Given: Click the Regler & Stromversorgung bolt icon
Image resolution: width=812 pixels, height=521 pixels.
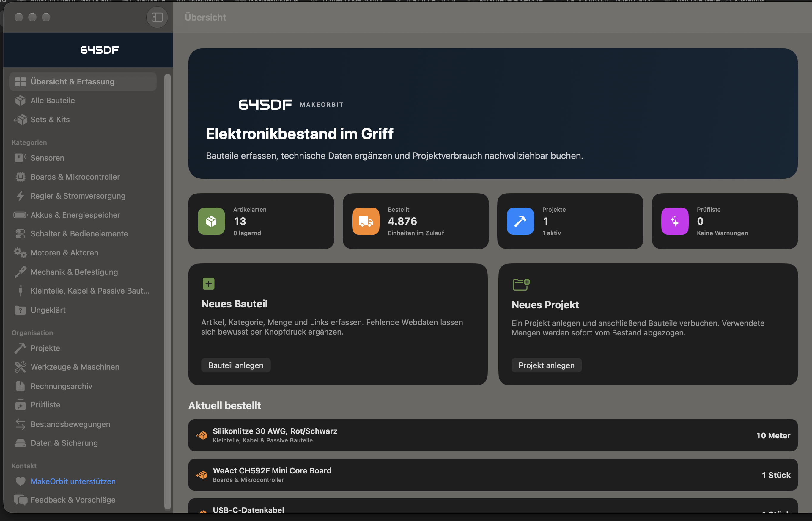Looking at the screenshot, I should coord(20,196).
